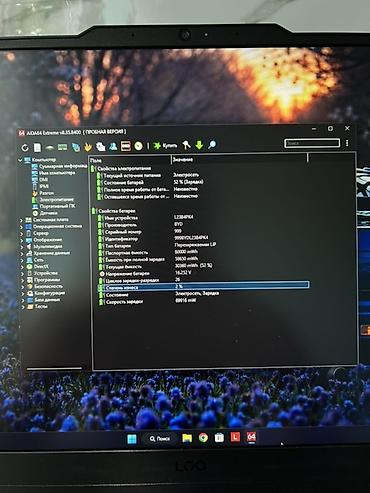Expand the Хранение данных tree node
370x493 pixels.
click(x=22, y=254)
